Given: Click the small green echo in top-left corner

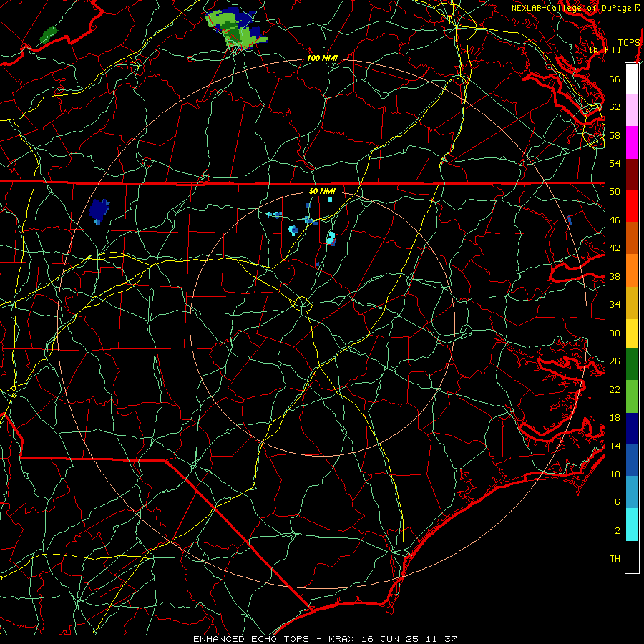Looking at the screenshot, I should [x=49, y=34].
